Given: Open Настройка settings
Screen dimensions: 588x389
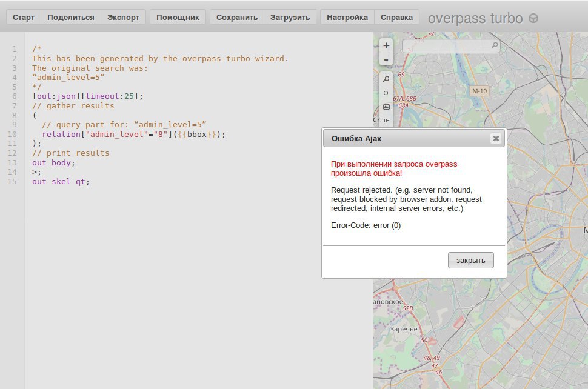Looking at the screenshot, I should [347, 17].
